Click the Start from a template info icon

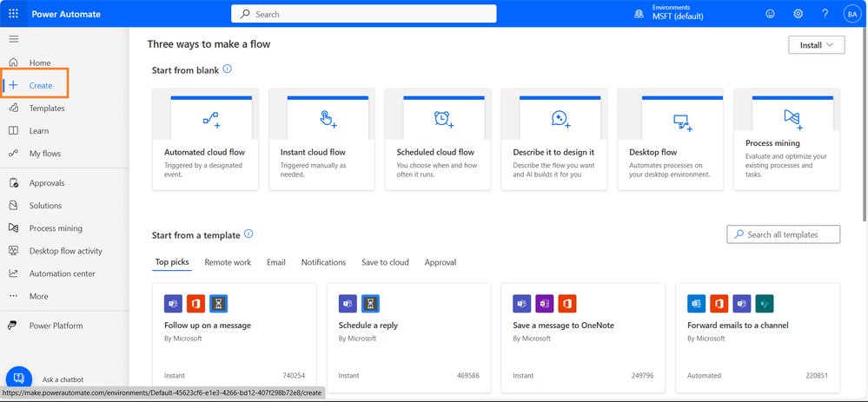pos(248,234)
